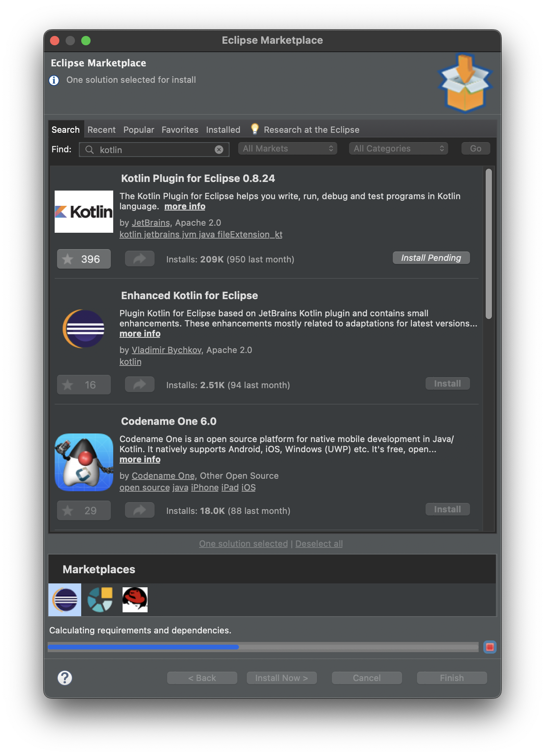545x756 pixels.
Task: Star Codename One with 29 favorites
Action: pos(84,510)
